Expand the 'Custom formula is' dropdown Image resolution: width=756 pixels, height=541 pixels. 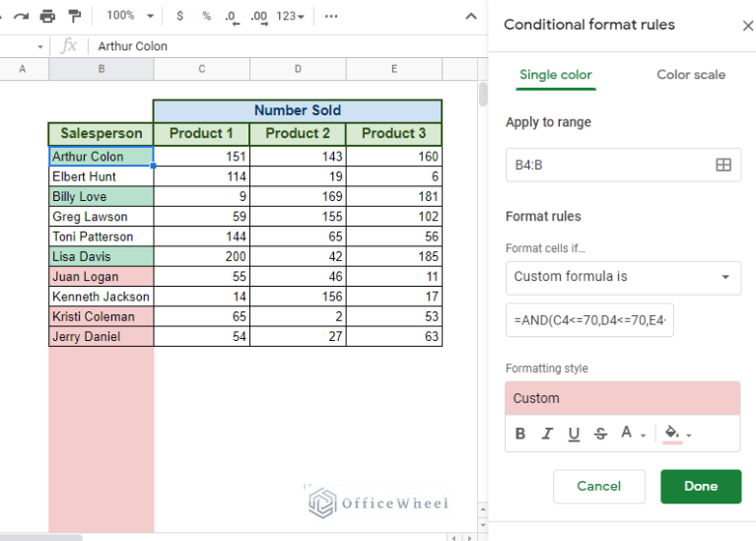coord(623,277)
